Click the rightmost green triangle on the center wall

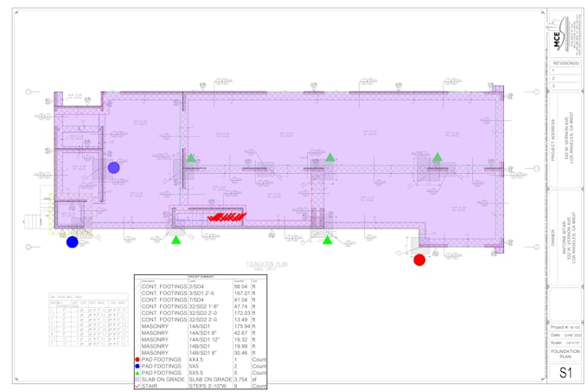click(x=438, y=157)
